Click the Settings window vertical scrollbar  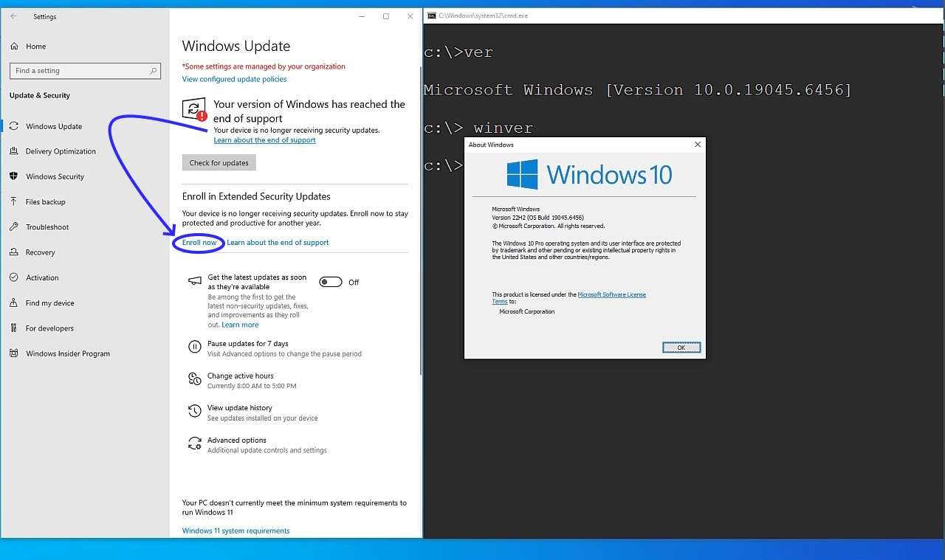coord(420,221)
